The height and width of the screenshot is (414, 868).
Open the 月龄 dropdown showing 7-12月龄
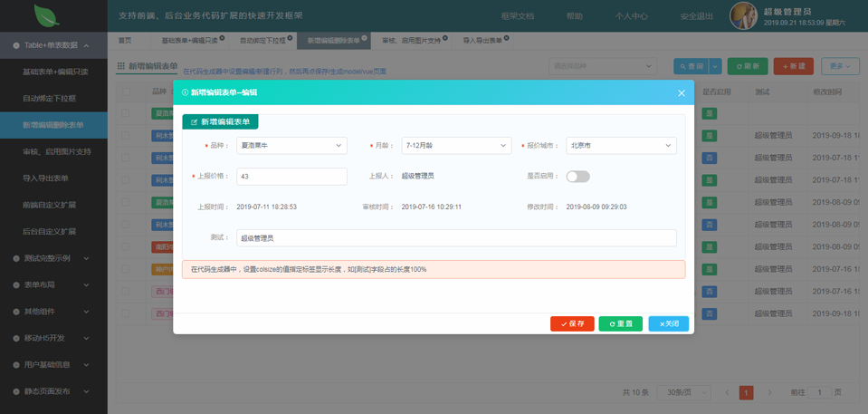pyautogui.click(x=457, y=146)
